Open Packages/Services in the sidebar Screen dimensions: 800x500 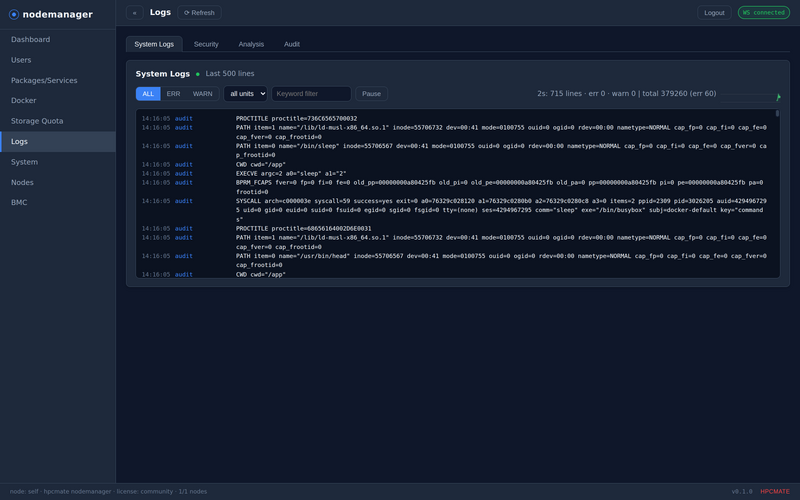58,80
